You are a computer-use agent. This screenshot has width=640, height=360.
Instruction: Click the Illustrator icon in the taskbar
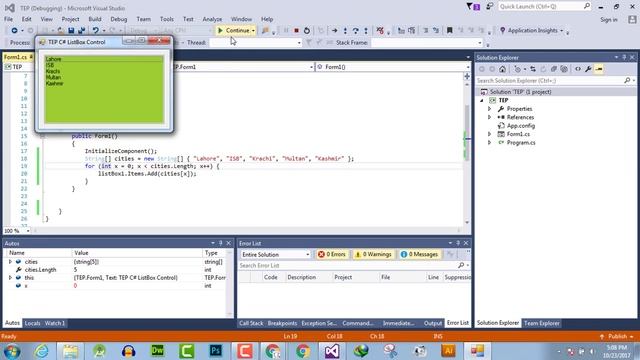(x=449, y=351)
